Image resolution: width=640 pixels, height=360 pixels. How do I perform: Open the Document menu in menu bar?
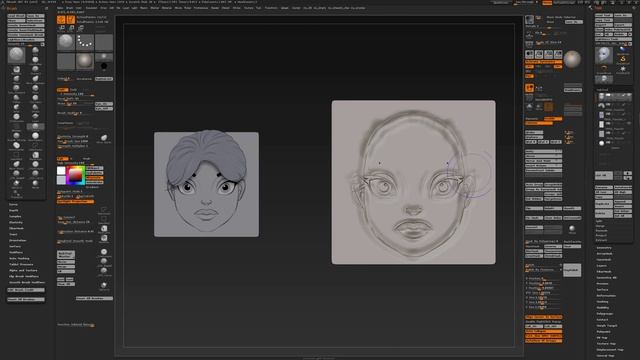click(x=91, y=8)
